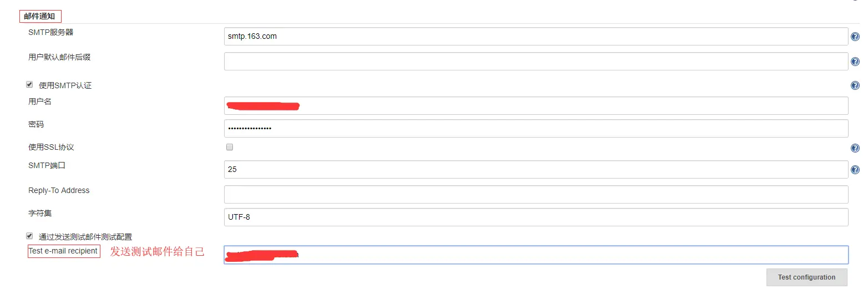Click the Test e-mail recipient input field

[536, 255]
